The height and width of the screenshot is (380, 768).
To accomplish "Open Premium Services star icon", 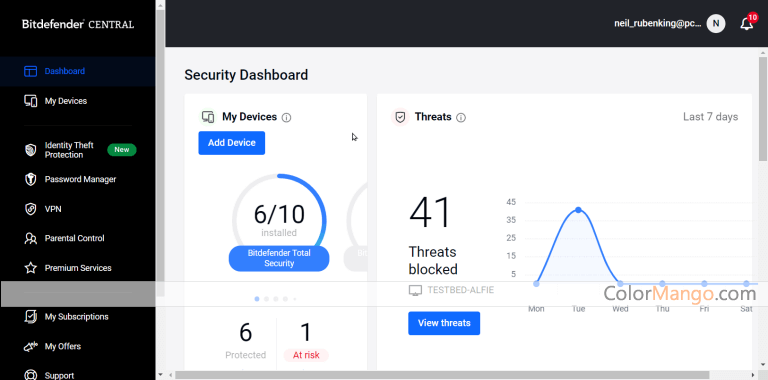I will (31, 268).
